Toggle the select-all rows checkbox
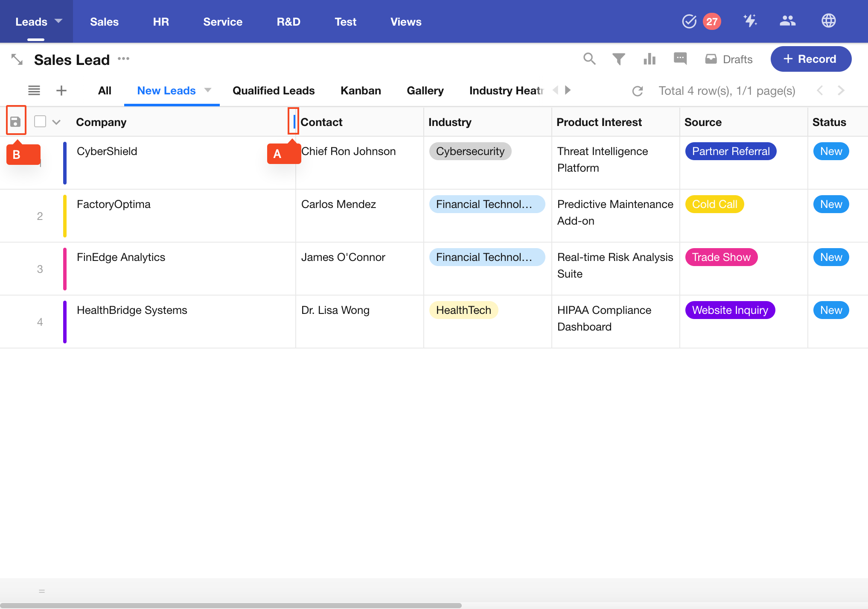 [40, 122]
